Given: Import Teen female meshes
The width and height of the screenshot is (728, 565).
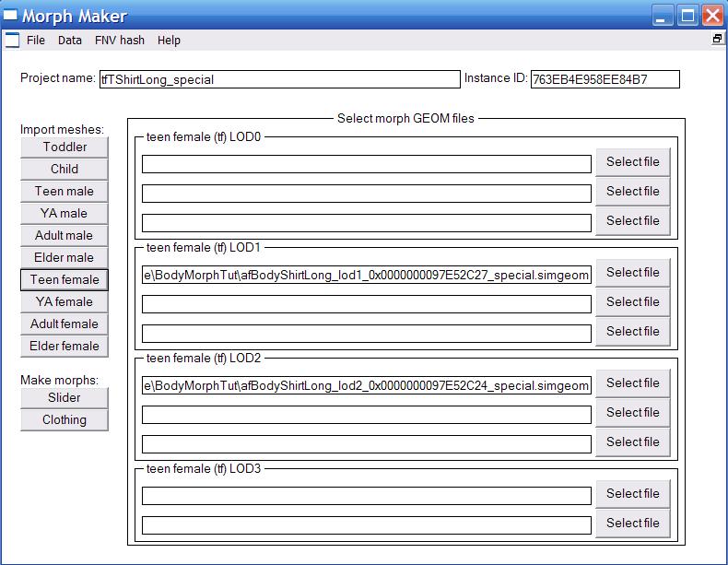Looking at the screenshot, I should click(65, 280).
